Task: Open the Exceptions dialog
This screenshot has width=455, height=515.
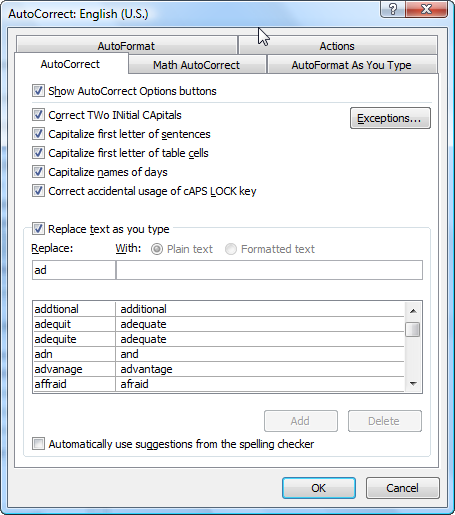Action: 390,118
